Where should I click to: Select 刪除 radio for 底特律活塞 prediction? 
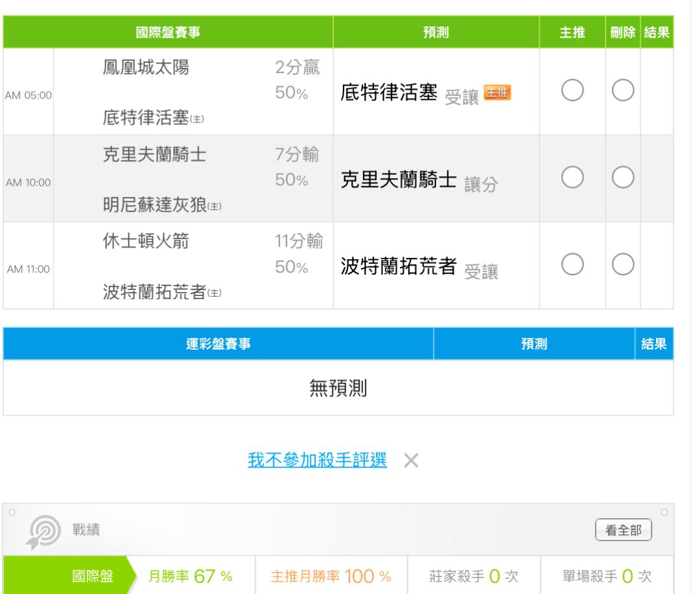pyautogui.click(x=623, y=91)
